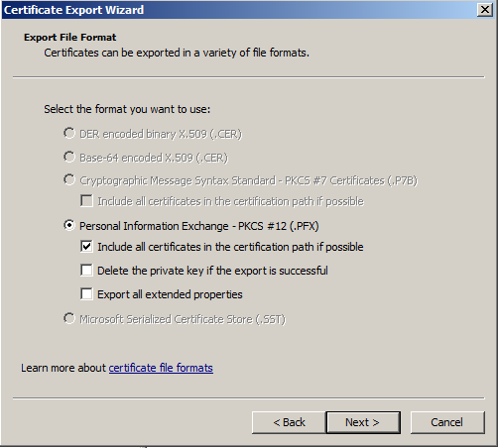Check Export all extended properties box
The width and height of the screenshot is (498, 448).
click(x=86, y=294)
